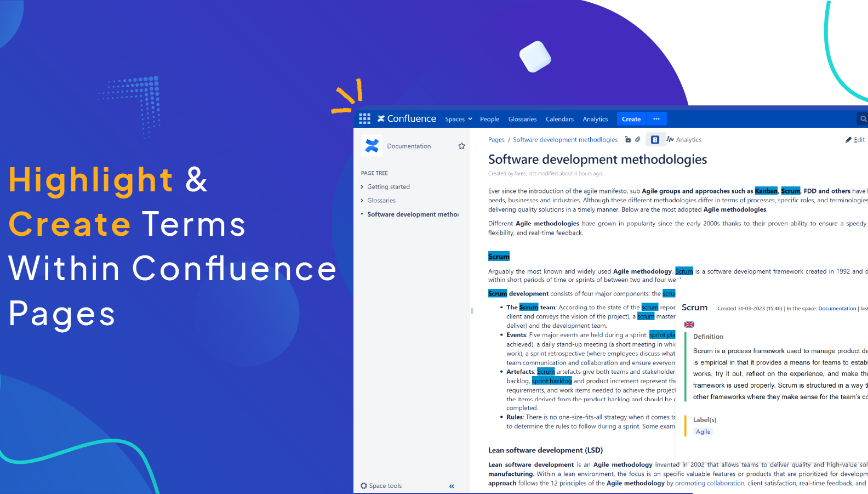
Task: Click the highlighted Scrum section heading
Action: pyautogui.click(x=499, y=257)
